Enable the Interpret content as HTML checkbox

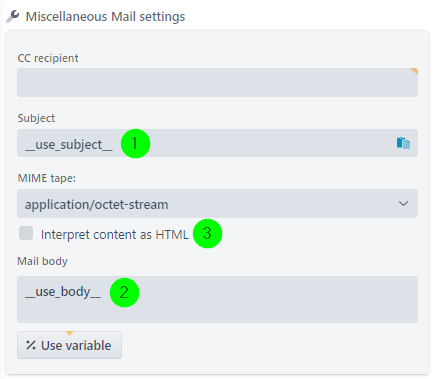pos(26,233)
